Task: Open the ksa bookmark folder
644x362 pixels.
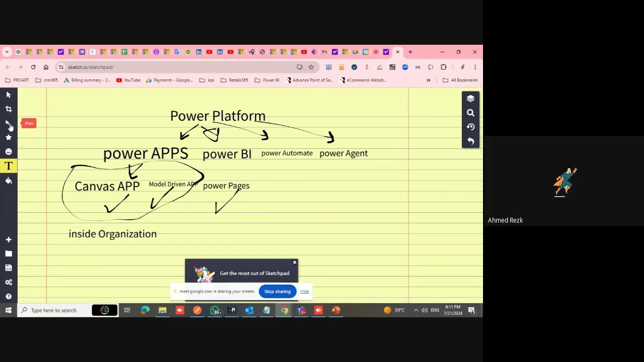Action: [207, 80]
